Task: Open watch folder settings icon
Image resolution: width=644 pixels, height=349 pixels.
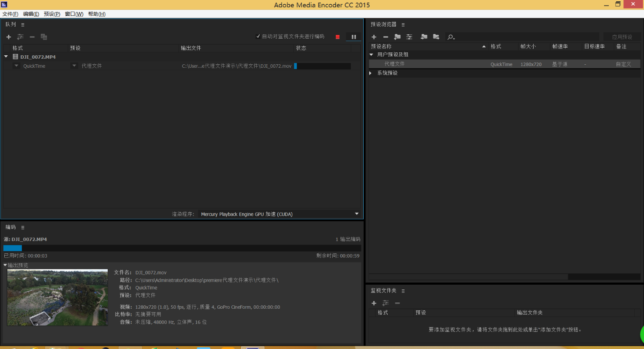Action: pos(386,303)
